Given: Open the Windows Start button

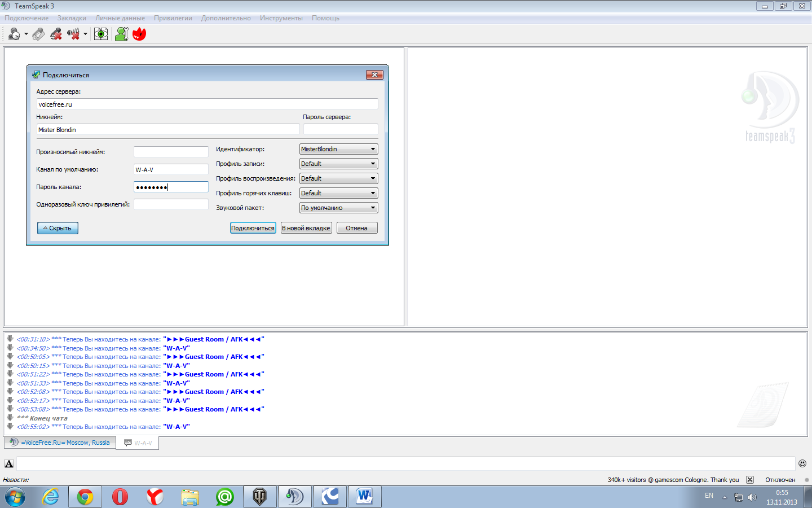Looking at the screenshot, I should pyautogui.click(x=15, y=497).
